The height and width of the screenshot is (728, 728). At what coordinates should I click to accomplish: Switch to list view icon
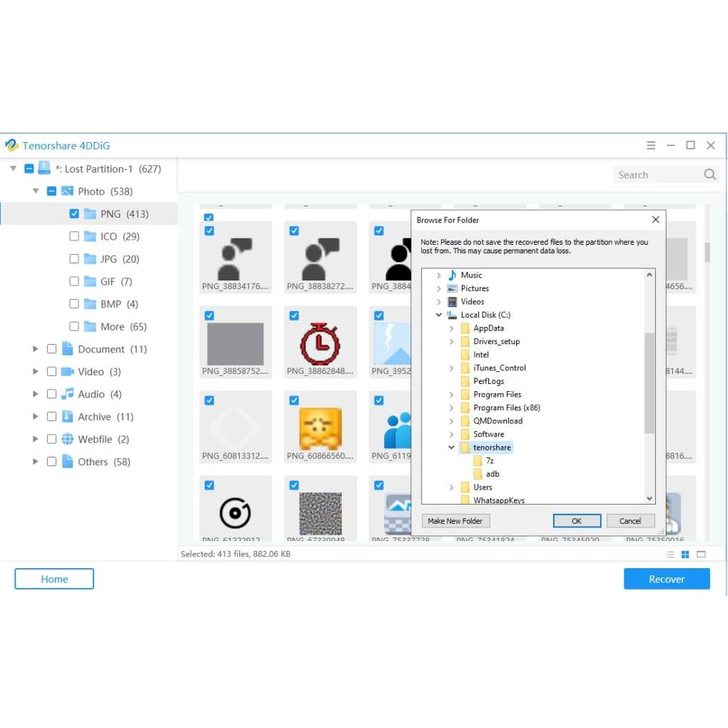pos(669,555)
